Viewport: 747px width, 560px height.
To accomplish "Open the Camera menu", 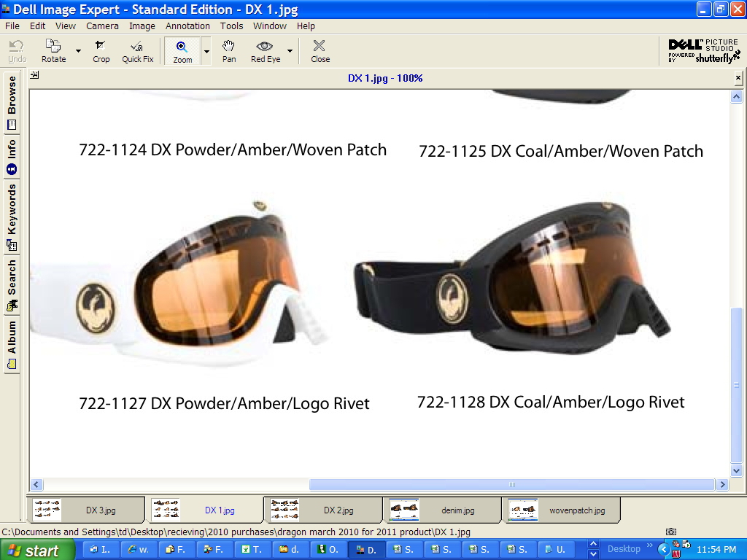I will pos(102,26).
